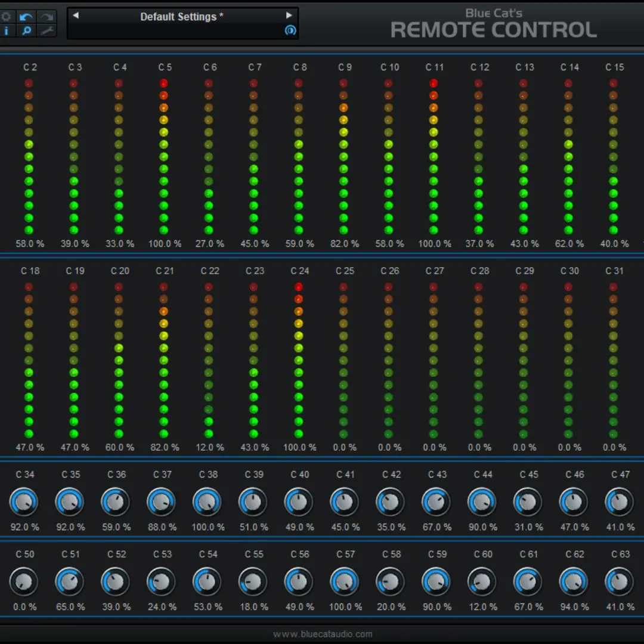
Task: Click the C 36 knob
Action: click(x=116, y=502)
